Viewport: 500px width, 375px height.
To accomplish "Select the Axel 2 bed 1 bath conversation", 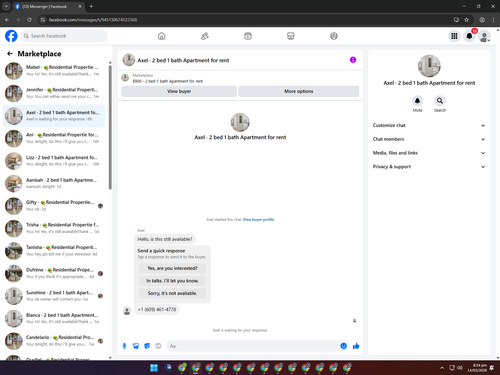I will [x=54, y=116].
